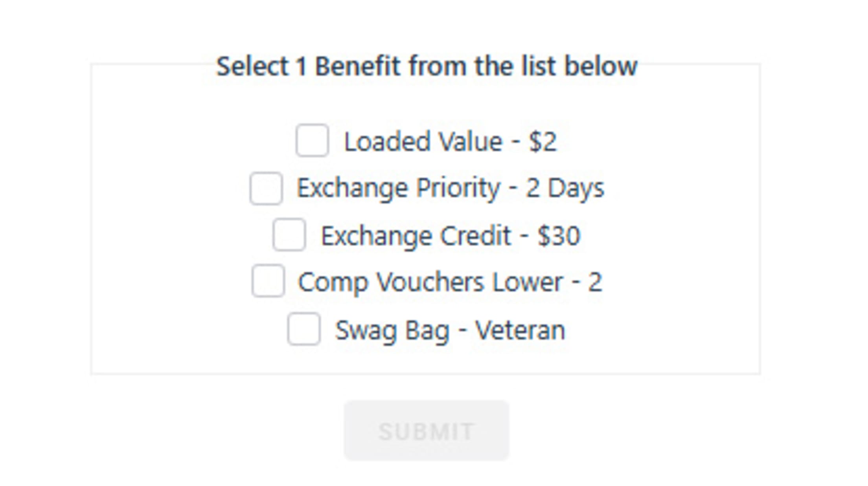868x486 pixels.
Task: Click the 'Exchange Priority - 2 Days' label text
Action: tap(450, 188)
